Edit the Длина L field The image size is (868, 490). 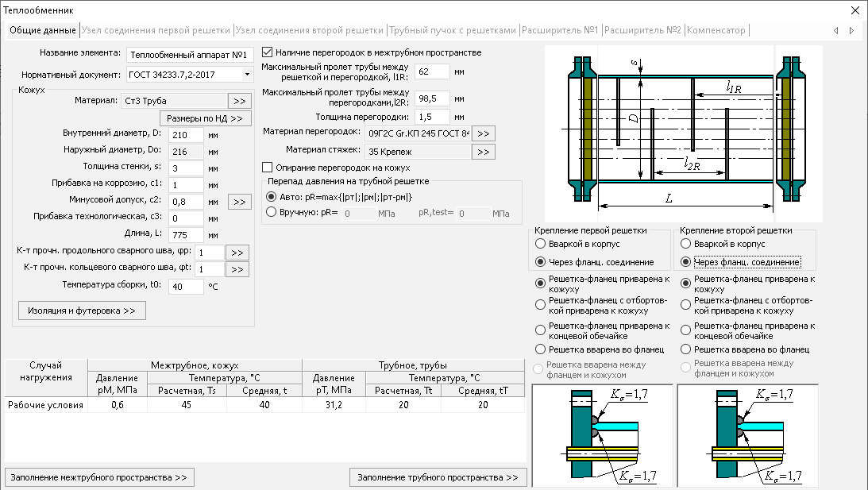coord(186,235)
